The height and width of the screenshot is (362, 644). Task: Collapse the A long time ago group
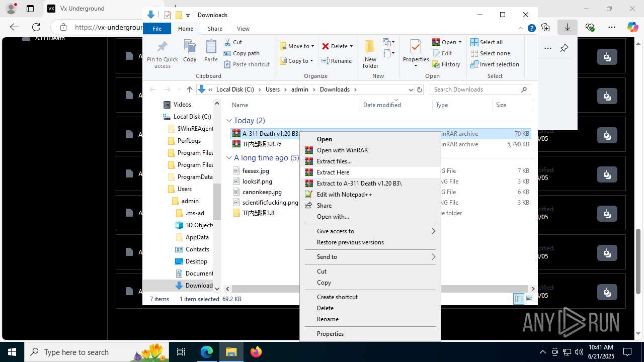(229, 158)
